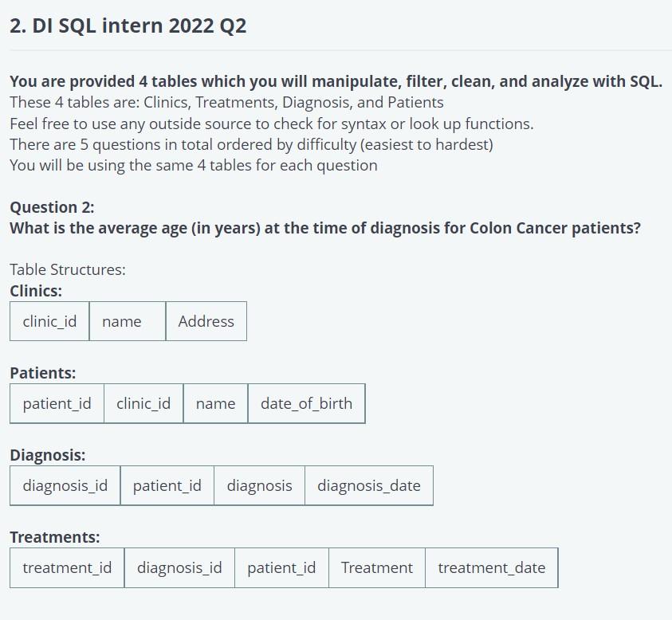Image resolution: width=672 pixels, height=620 pixels.
Task: Select the Treatment column cell in Treatments table
Action: pyautogui.click(x=377, y=567)
